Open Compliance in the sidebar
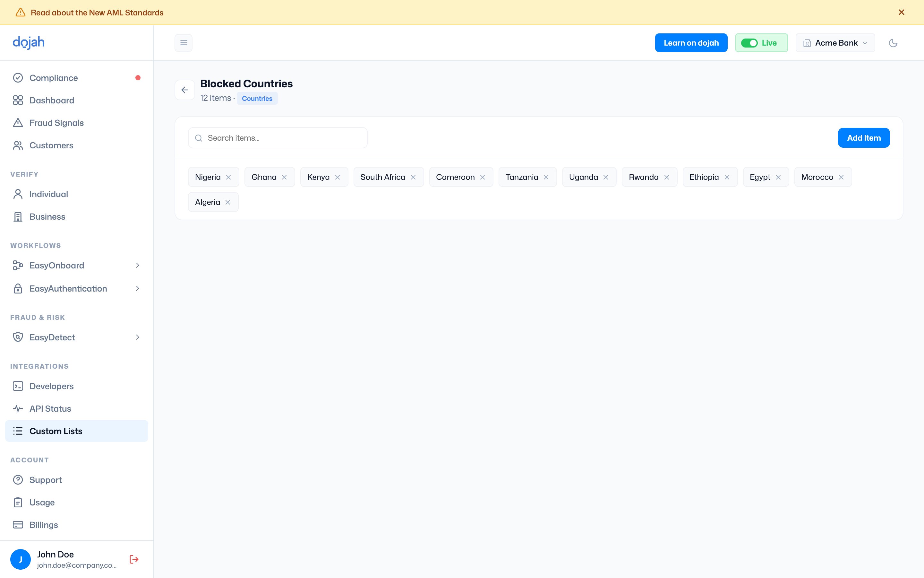The image size is (924, 578). click(x=76, y=78)
